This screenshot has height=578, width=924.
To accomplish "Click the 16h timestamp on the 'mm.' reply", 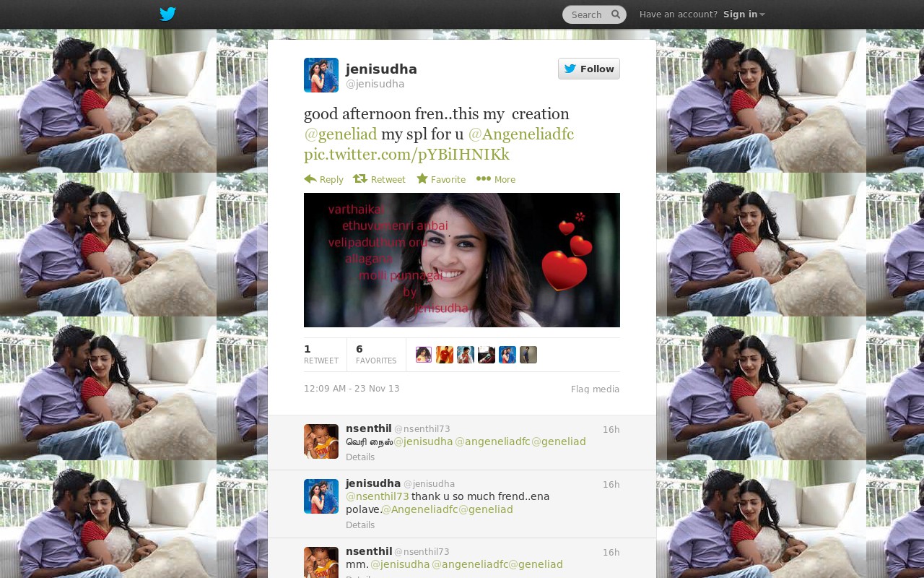I will [611, 553].
